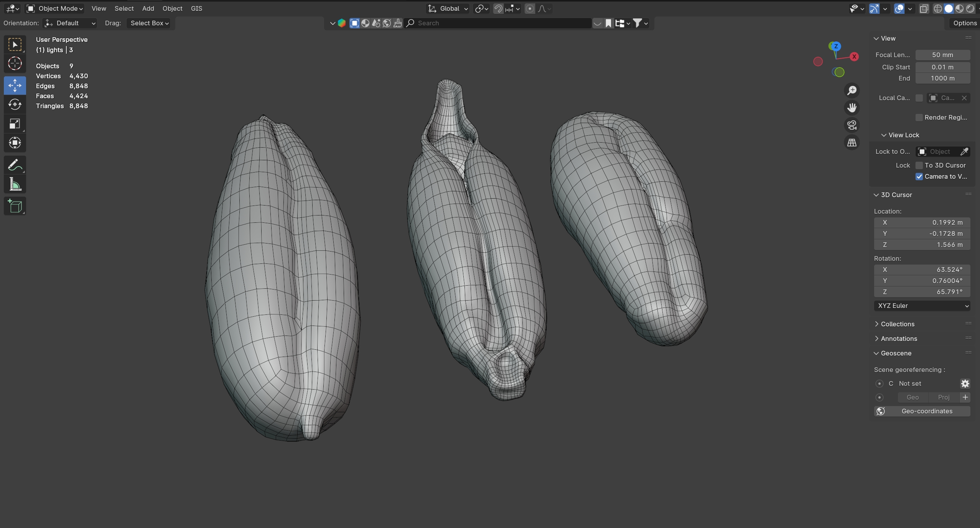Open the Object Mode dropdown
Screen dimensions: 980x528
[55, 8]
